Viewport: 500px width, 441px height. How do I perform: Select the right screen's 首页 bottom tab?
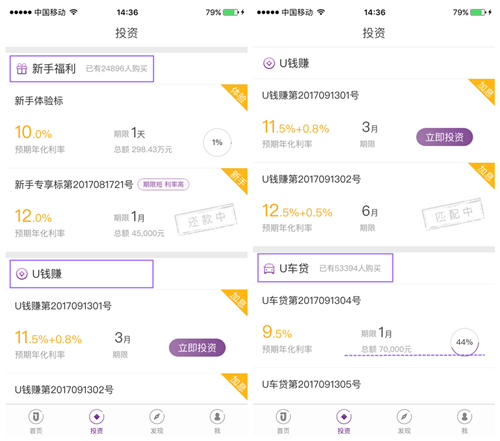tap(283, 422)
